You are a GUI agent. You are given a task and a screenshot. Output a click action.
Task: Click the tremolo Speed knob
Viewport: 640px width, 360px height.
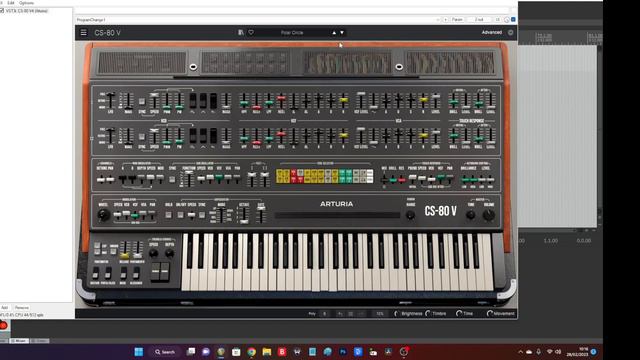(153, 253)
